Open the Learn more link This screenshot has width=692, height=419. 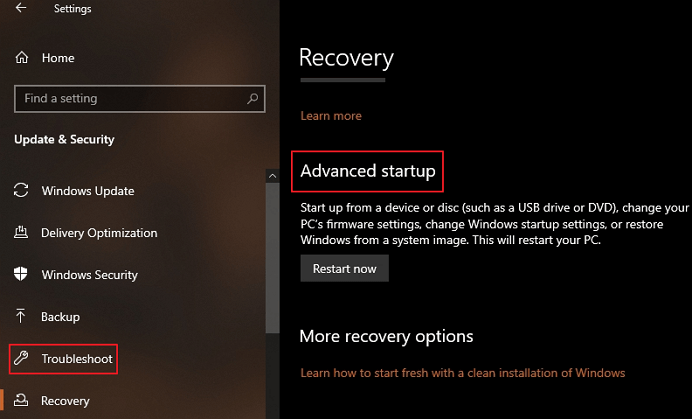point(330,116)
